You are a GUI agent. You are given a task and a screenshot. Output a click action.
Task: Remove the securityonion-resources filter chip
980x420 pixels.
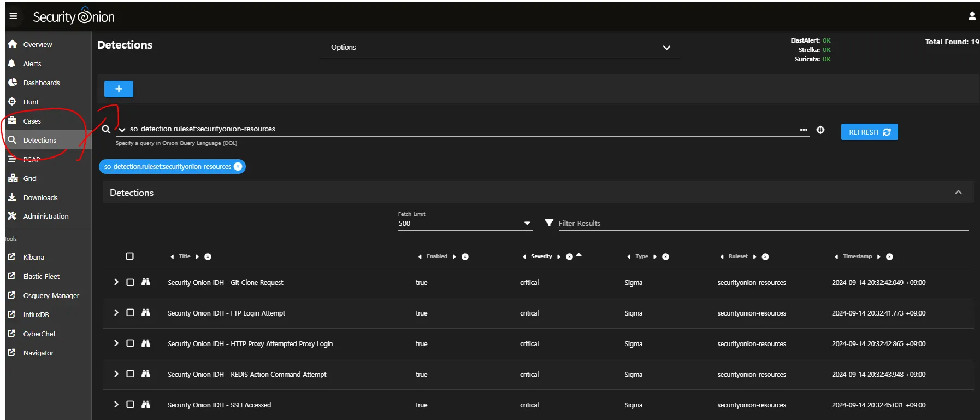(x=238, y=167)
